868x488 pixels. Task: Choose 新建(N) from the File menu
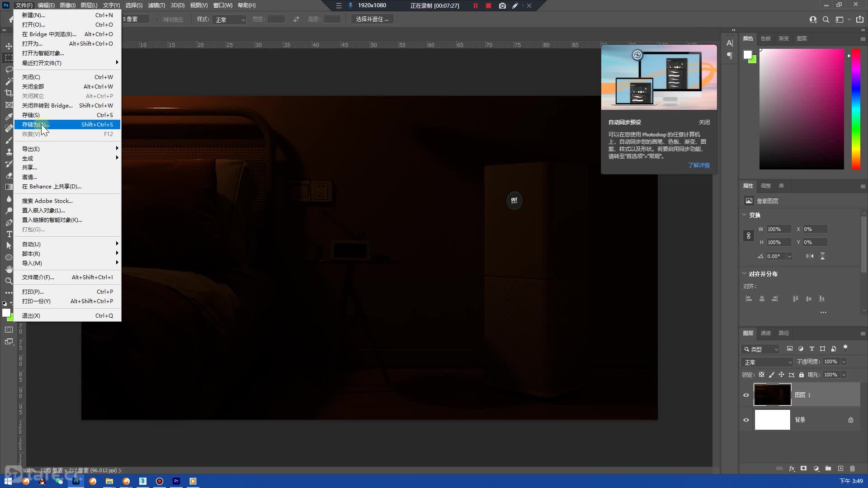(x=67, y=15)
